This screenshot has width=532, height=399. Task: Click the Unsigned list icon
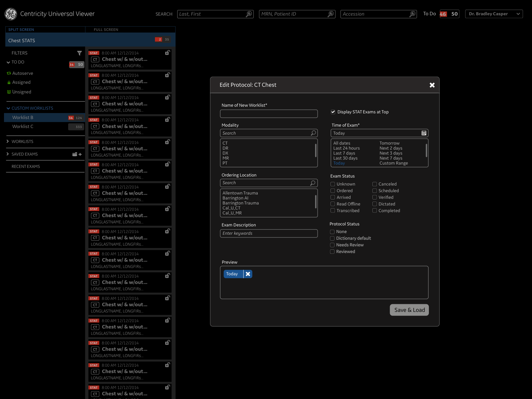[9, 92]
